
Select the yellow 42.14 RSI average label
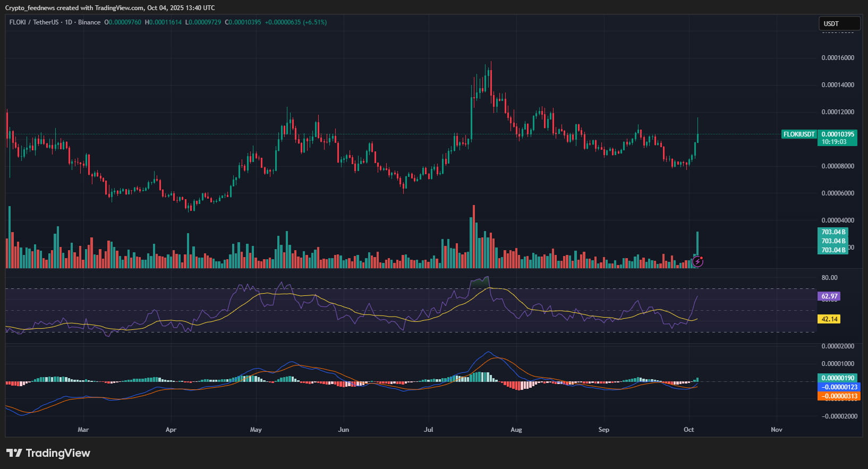(829, 319)
